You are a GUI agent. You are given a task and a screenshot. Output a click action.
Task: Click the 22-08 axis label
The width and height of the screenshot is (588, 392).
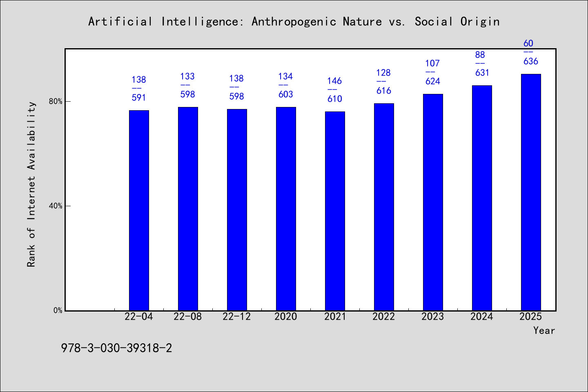[x=188, y=316]
